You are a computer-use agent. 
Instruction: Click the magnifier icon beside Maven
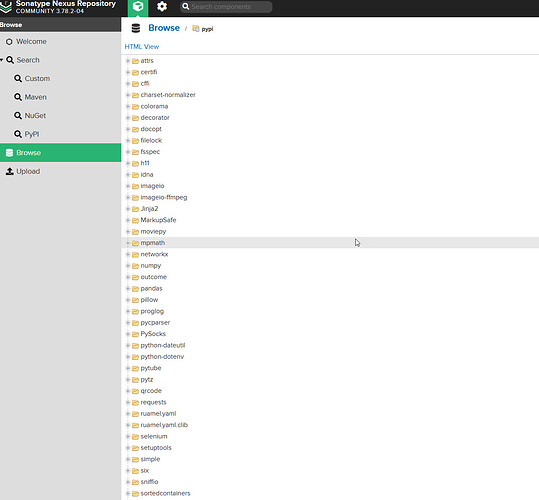(x=18, y=97)
